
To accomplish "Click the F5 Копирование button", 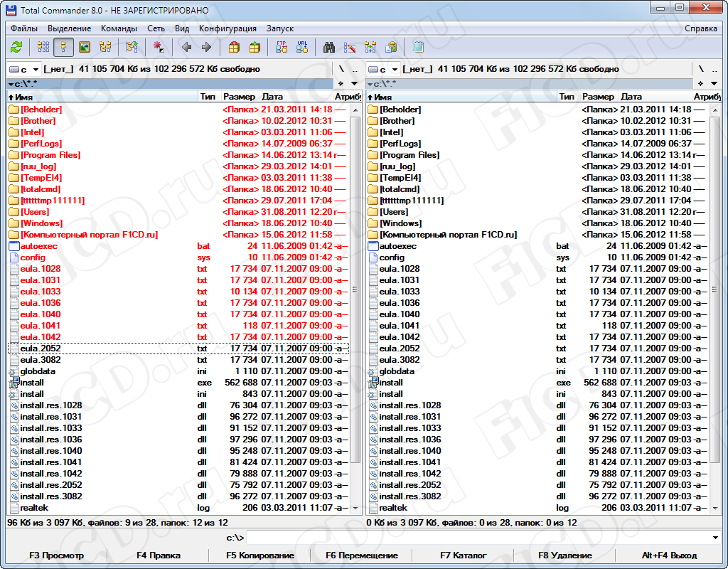I will (260, 555).
